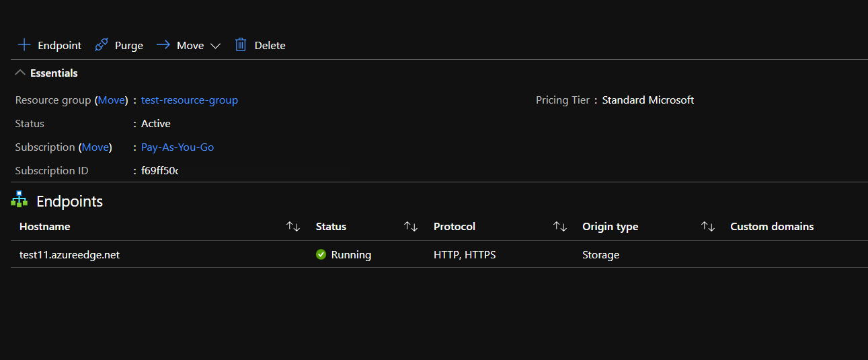This screenshot has width=868, height=360.
Task: Sort endpoints by Hostname arrows icon
Action: tap(293, 227)
